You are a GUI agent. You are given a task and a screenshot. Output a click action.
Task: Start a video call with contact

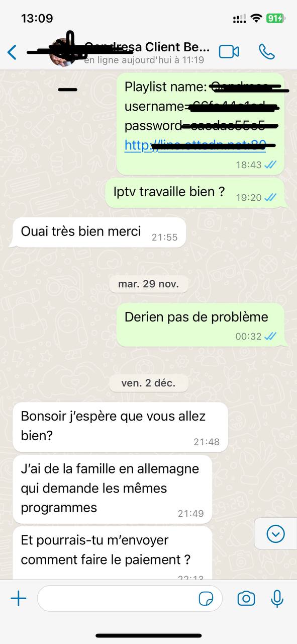coord(229,51)
